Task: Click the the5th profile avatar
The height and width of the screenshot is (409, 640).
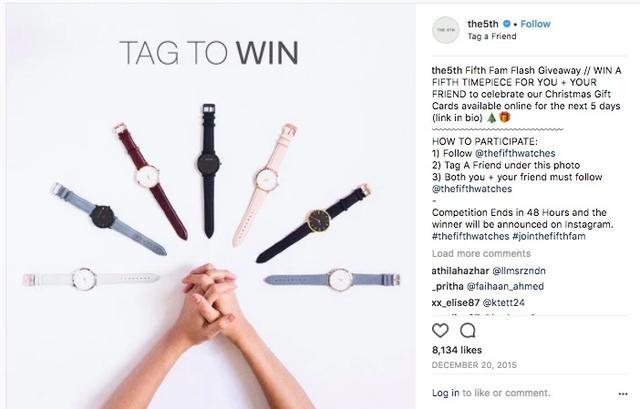Action: tap(446, 30)
